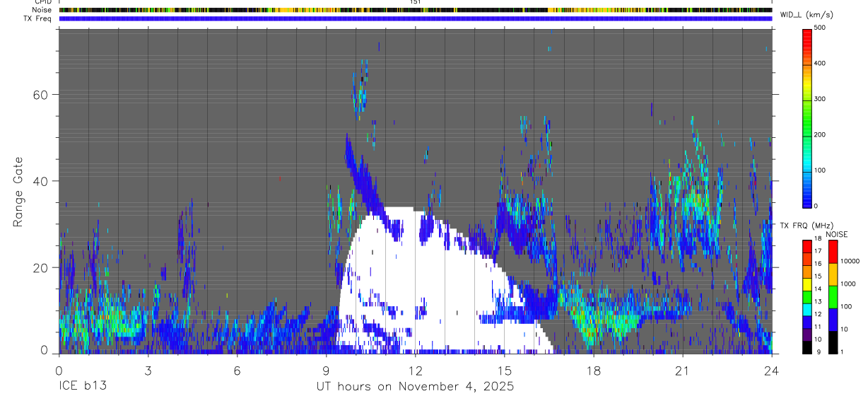Screen dimensions: 868x401
Task: Click the high-range echo cluster near gate 60
Action: coord(360,88)
